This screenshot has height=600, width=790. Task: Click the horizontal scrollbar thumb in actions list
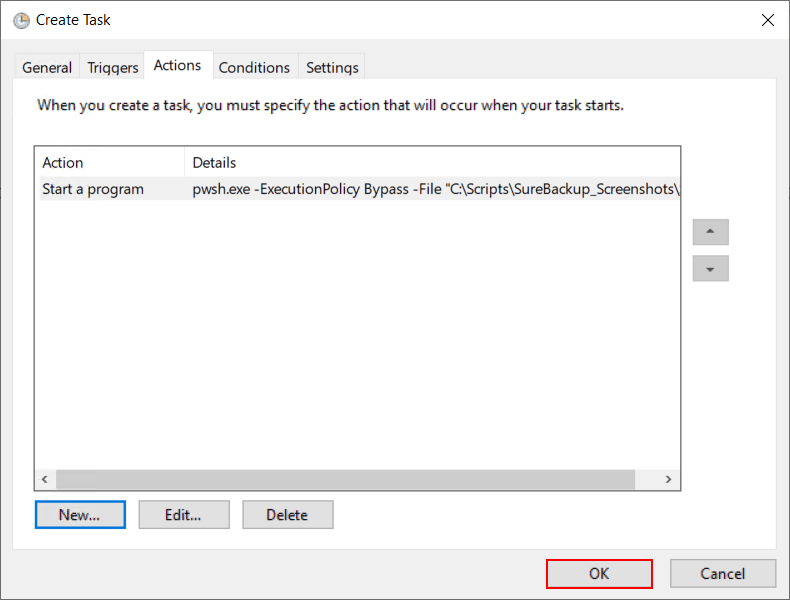[x=345, y=480]
